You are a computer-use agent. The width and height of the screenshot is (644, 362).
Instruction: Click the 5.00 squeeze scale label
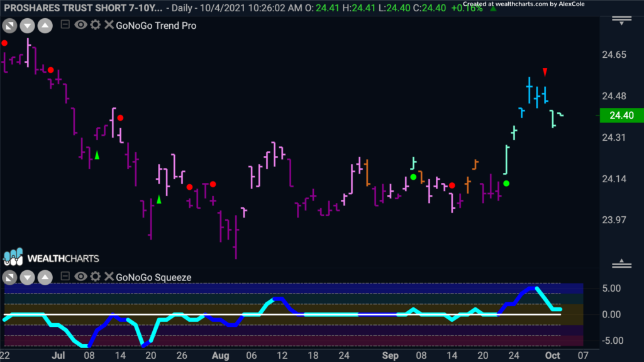[x=611, y=288]
